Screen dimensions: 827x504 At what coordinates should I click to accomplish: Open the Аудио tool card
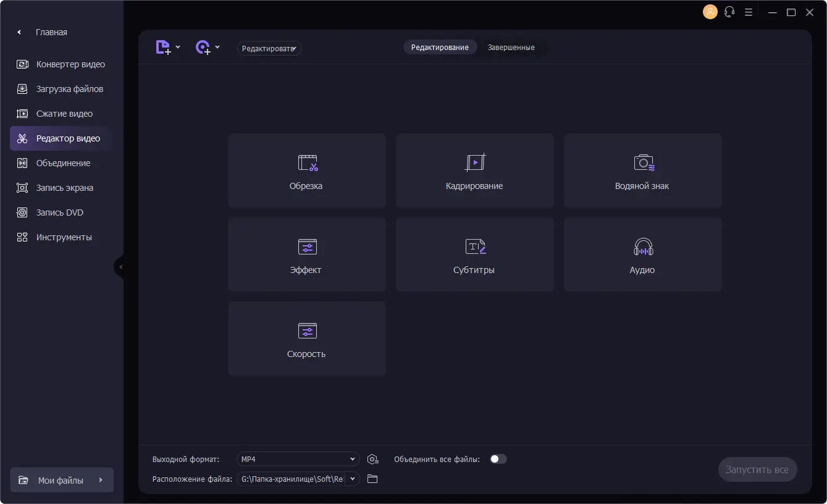(643, 254)
